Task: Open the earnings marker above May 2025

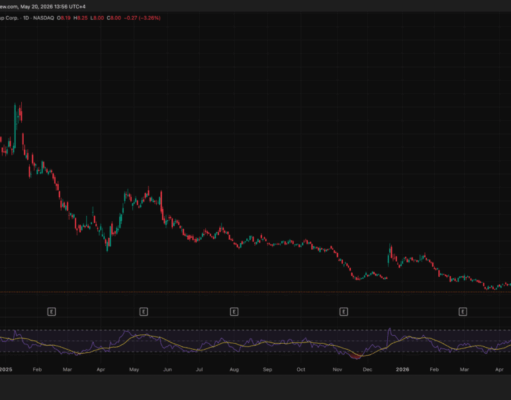Action: point(143,312)
